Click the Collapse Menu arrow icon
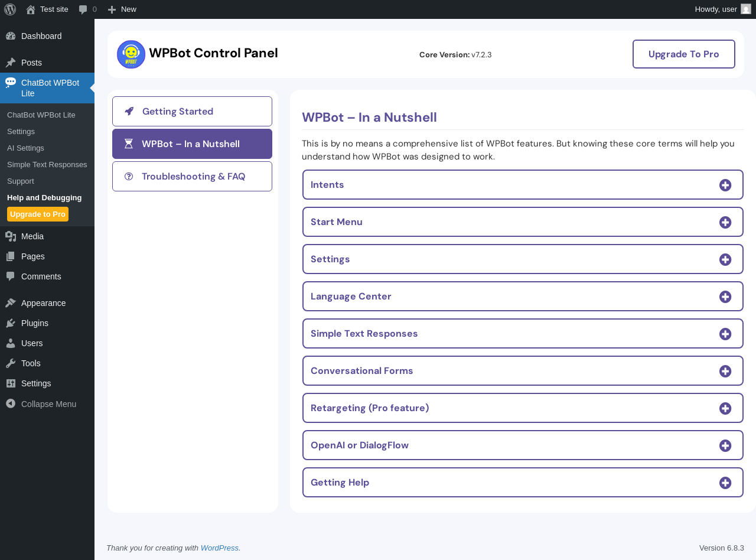This screenshot has width=756, height=560. [10, 403]
